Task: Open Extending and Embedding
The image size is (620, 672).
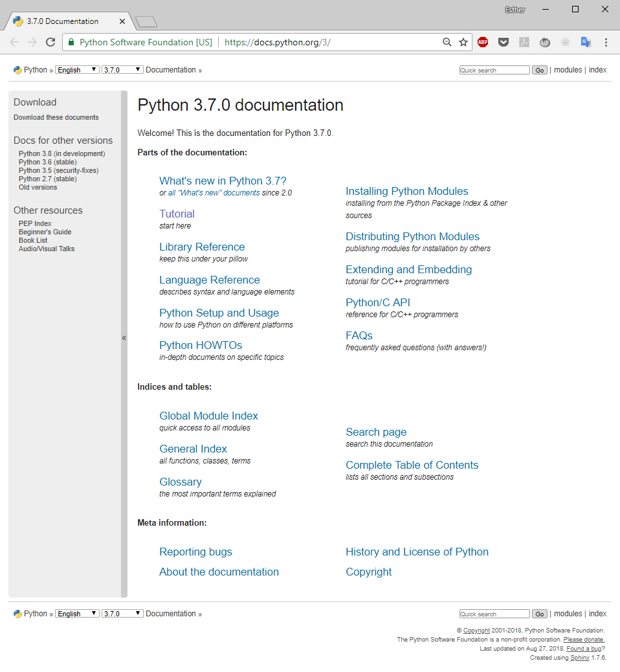Action: click(409, 269)
